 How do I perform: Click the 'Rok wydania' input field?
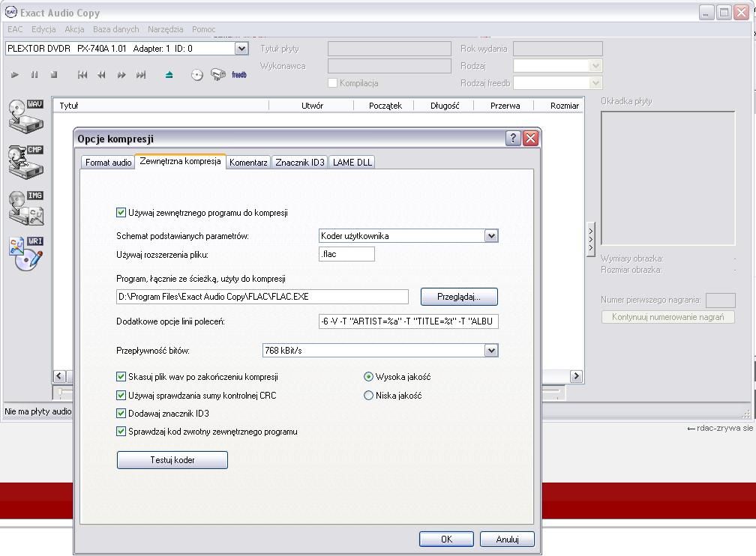(x=558, y=49)
